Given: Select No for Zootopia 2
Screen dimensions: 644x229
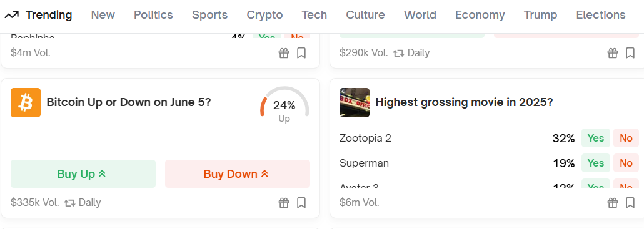Looking at the screenshot, I should click(x=626, y=138).
